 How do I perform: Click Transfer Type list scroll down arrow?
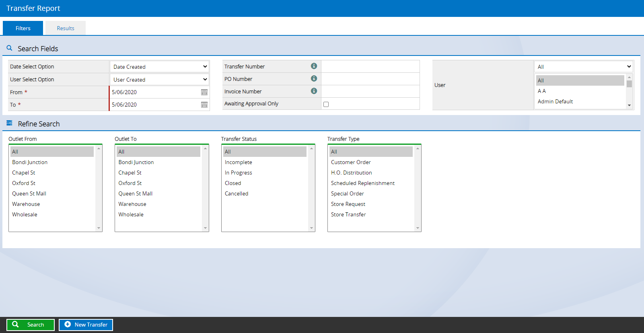coord(418,228)
